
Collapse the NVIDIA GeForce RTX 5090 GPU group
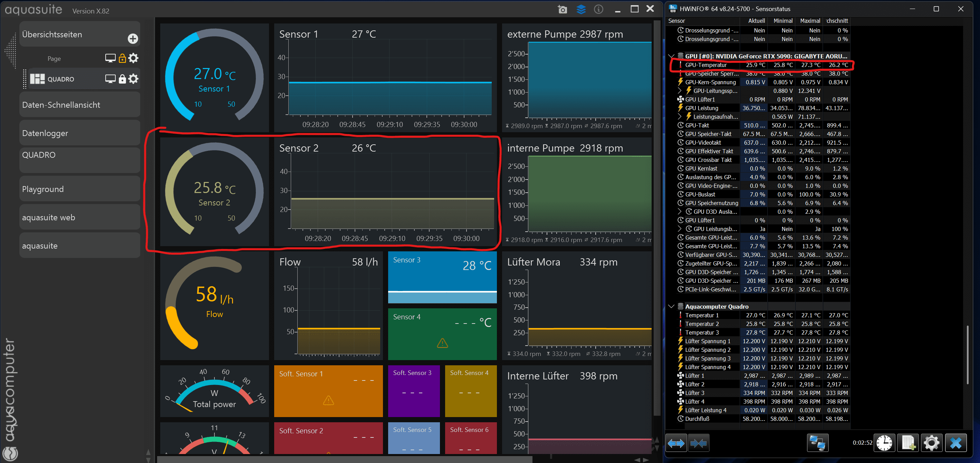pos(671,56)
